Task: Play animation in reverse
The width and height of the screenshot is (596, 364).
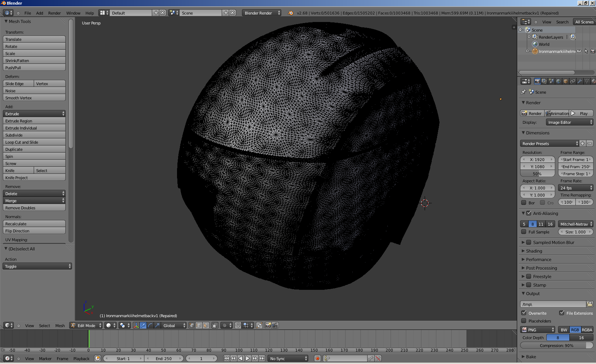Action: click(x=241, y=358)
